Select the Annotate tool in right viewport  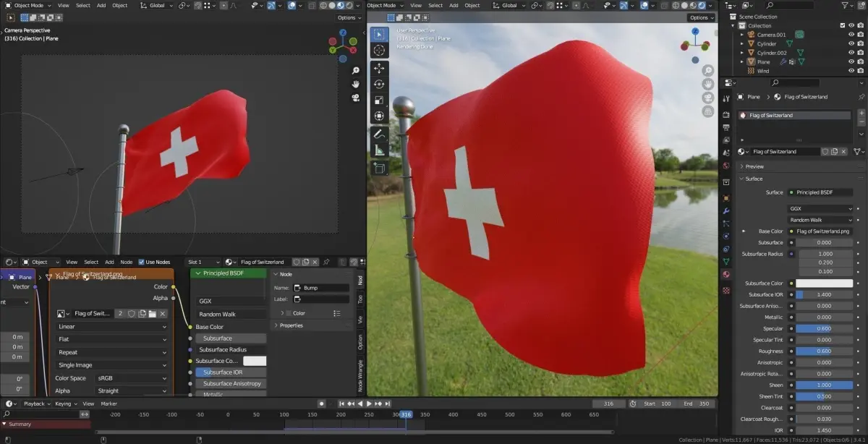(x=379, y=135)
